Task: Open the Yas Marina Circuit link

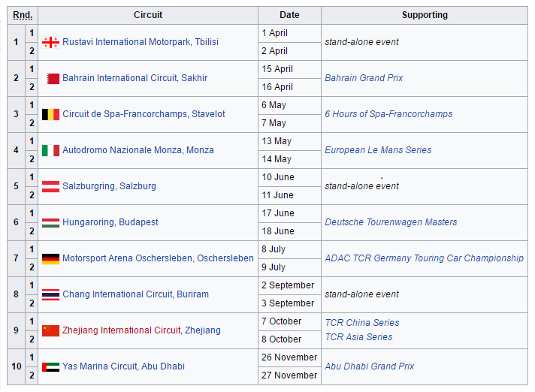Action: [100, 366]
